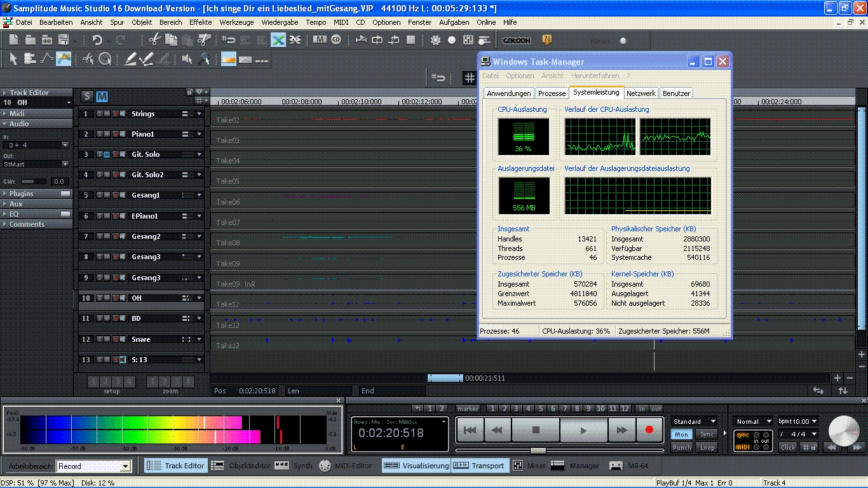Viewport: 868px width, 488px height.
Task: Select the arrow pointer mouse tool
Action: point(13,59)
